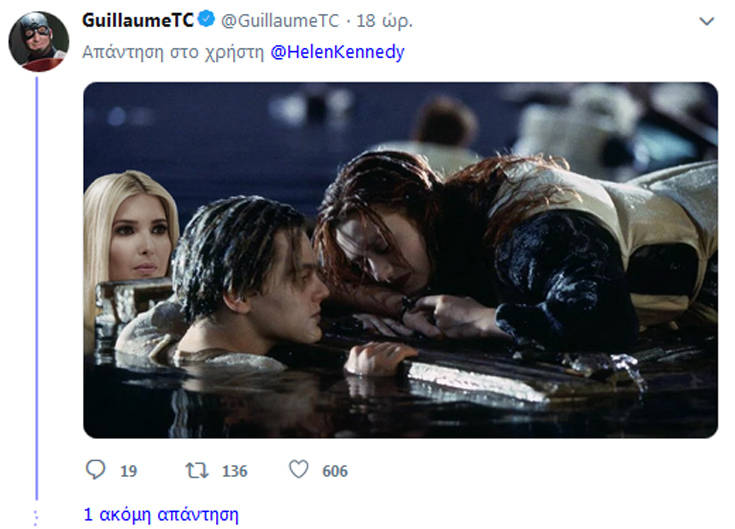Click the like count 606
The image size is (735, 529).
(334, 470)
